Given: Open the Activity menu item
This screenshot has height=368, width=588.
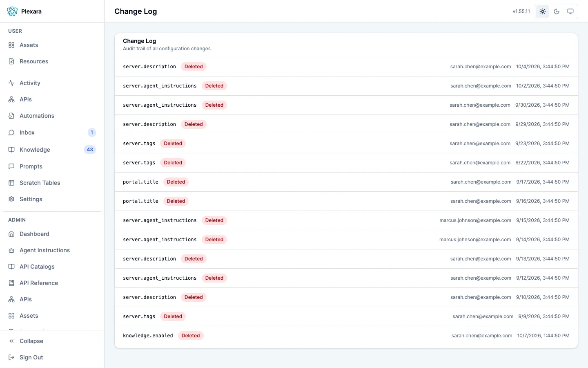Looking at the screenshot, I should pyautogui.click(x=52, y=83).
